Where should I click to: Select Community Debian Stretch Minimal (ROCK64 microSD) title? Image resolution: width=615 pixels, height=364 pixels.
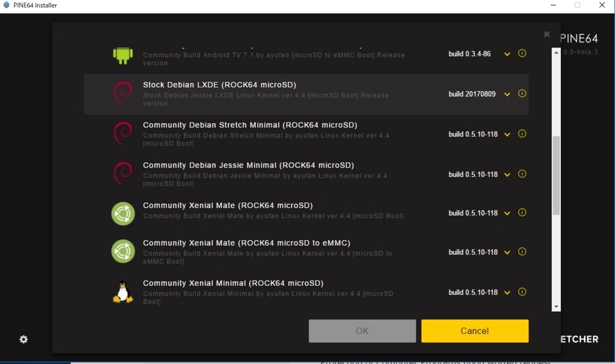(x=250, y=125)
